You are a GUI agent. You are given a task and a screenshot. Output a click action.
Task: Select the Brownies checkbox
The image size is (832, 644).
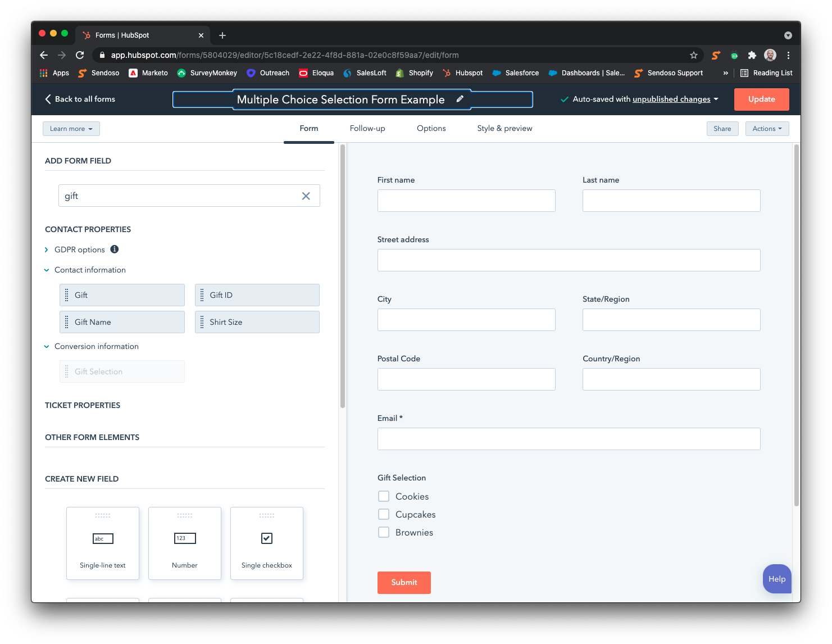(384, 532)
